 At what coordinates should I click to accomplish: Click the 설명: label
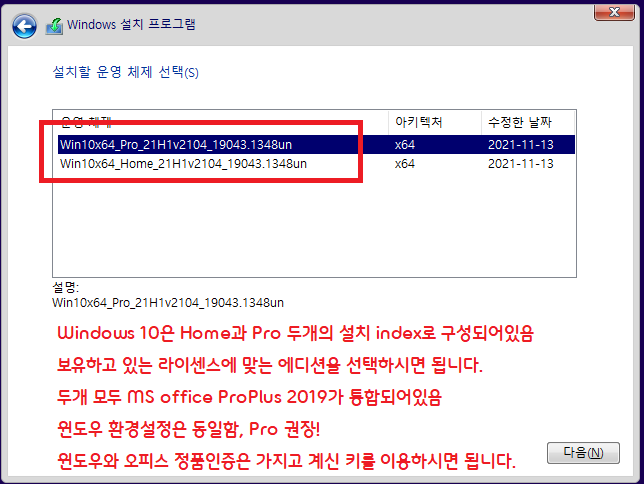pyautogui.click(x=65, y=287)
